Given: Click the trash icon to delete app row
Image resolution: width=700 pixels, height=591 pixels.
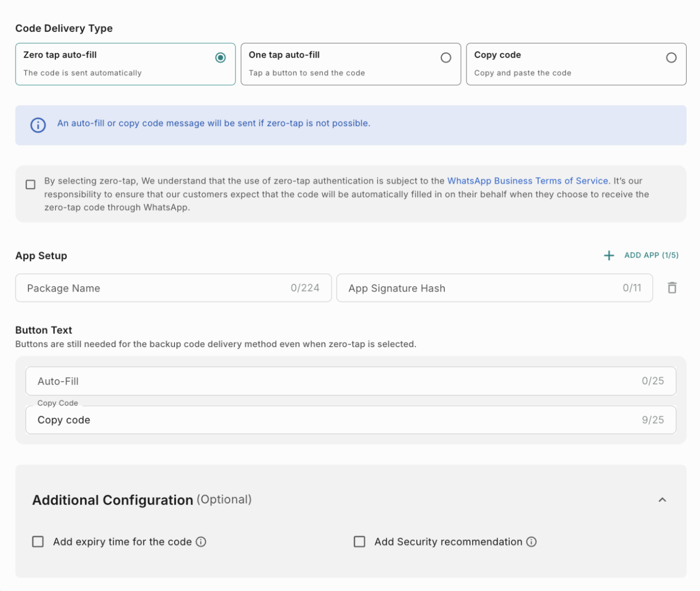Looking at the screenshot, I should [672, 288].
